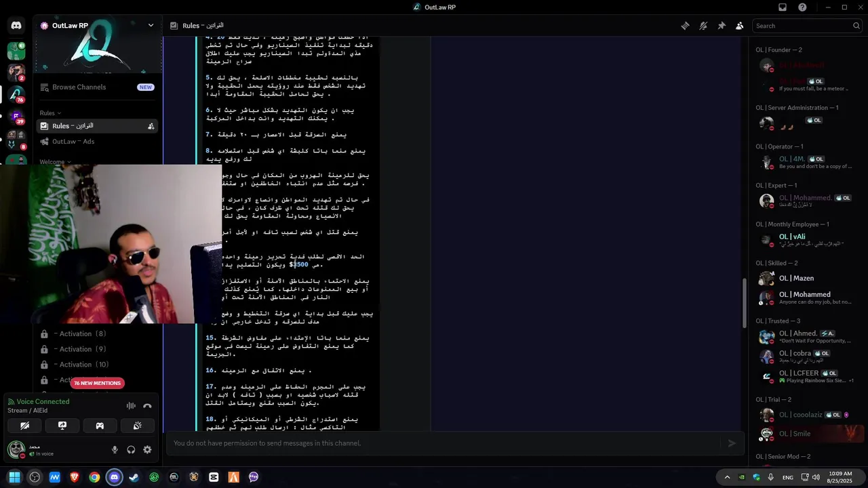The width and height of the screenshot is (868, 488).
Task: Open the OutLaw RP server icon in sidebar
Action: pos(16,94)
